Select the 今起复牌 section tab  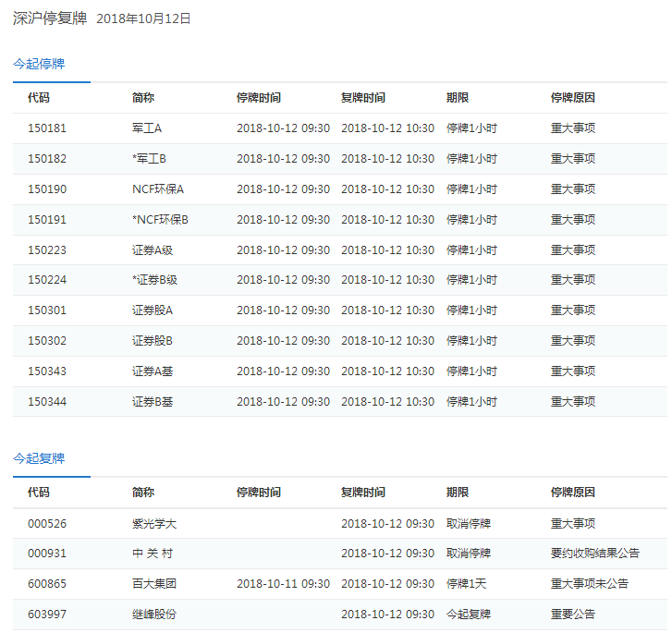click(39, 458)
